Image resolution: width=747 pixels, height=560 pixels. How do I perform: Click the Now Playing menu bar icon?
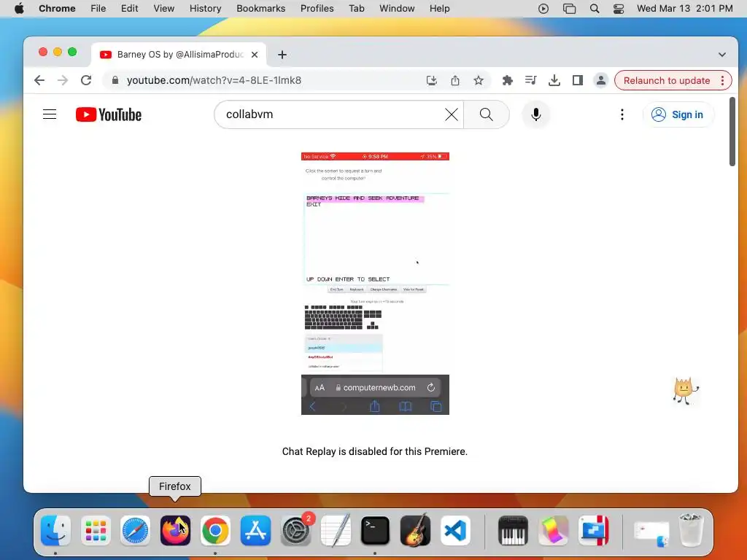point(543,9)
